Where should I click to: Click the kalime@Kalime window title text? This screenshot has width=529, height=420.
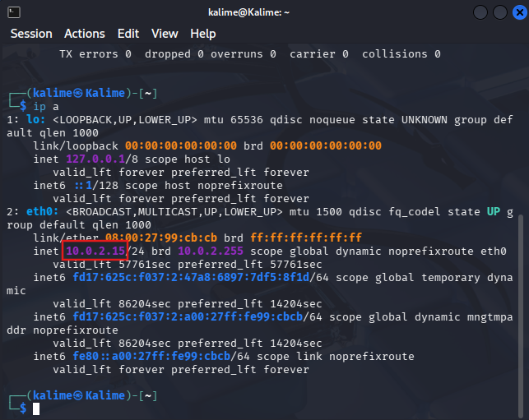pyautogui.click(x=264, y=12)
